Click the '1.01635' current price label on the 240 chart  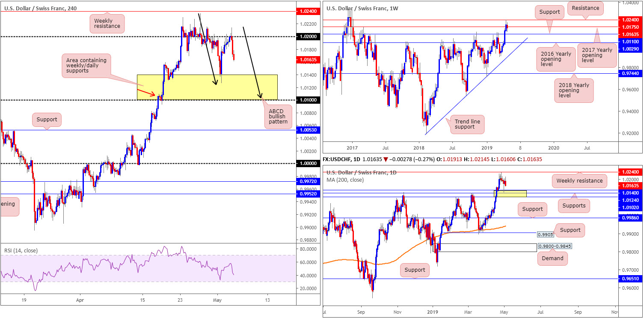[308, 60]
